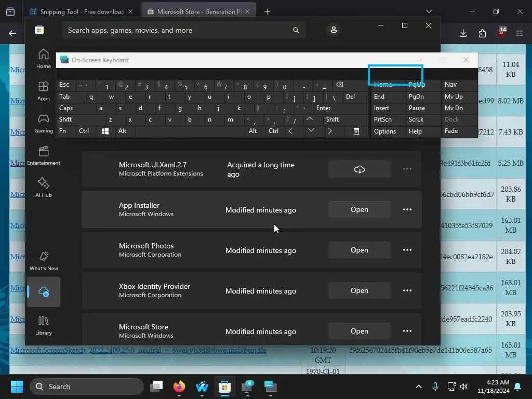Open a new browser tab

(x=268, y=12)
